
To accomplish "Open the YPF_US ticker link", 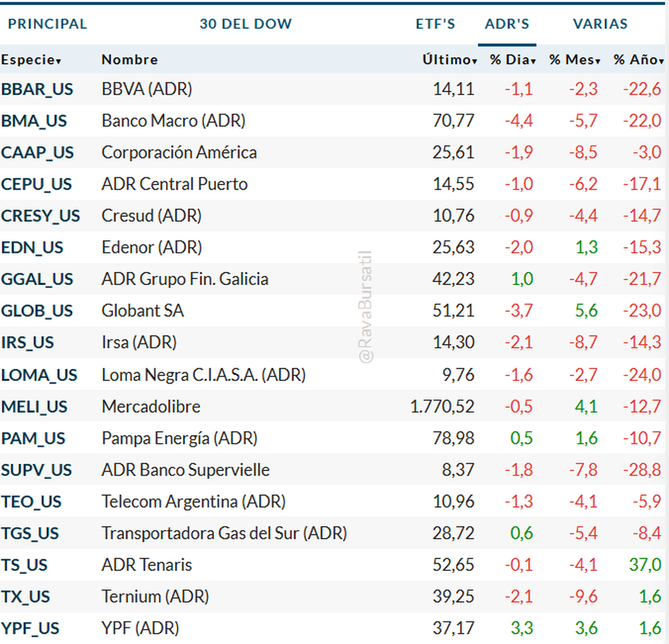I will (x=30, y=628).
